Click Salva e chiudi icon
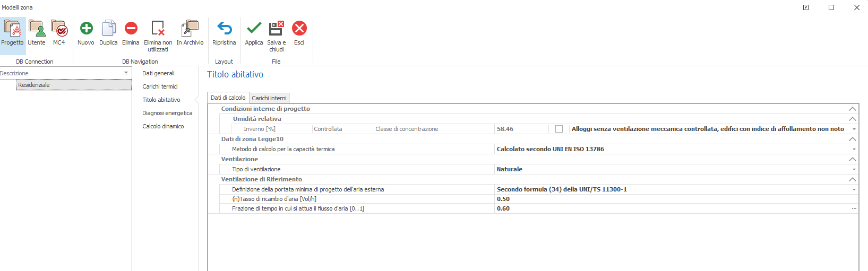 [276, 29]
